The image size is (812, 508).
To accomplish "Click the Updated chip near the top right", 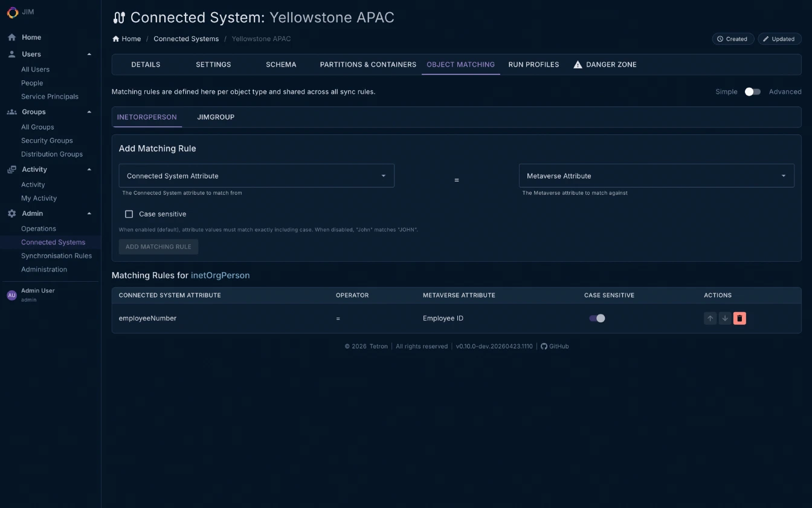I will pos(779,38).
